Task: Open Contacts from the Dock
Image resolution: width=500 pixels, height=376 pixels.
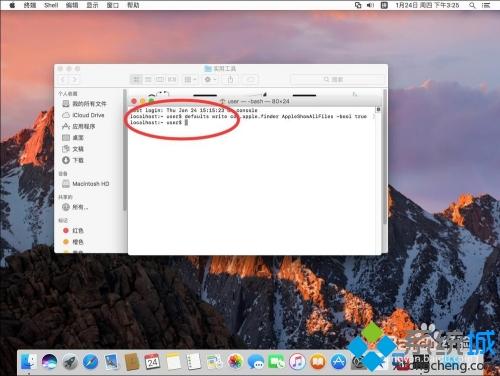Action: pyautogui.click(x=132, y=362)
